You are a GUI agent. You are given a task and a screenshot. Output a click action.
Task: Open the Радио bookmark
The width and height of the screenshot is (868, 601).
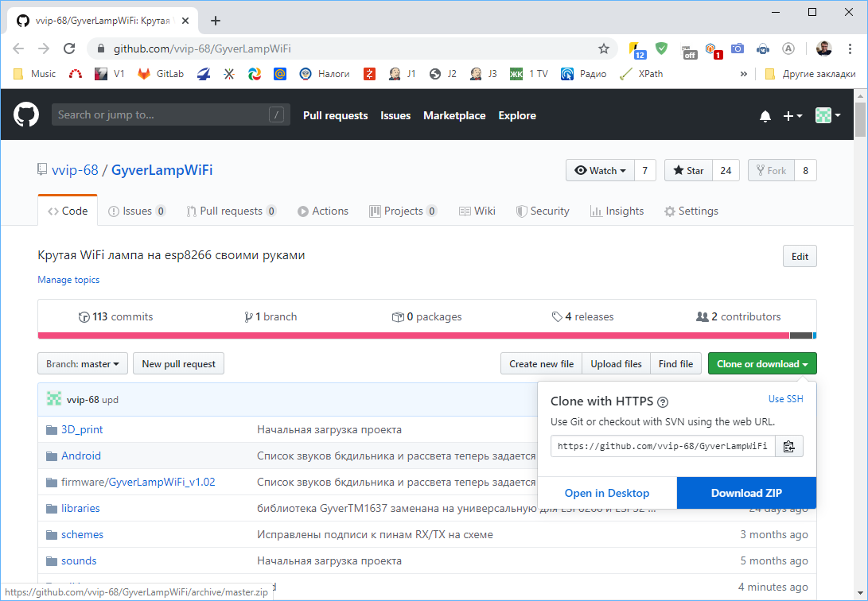[583, 74]
